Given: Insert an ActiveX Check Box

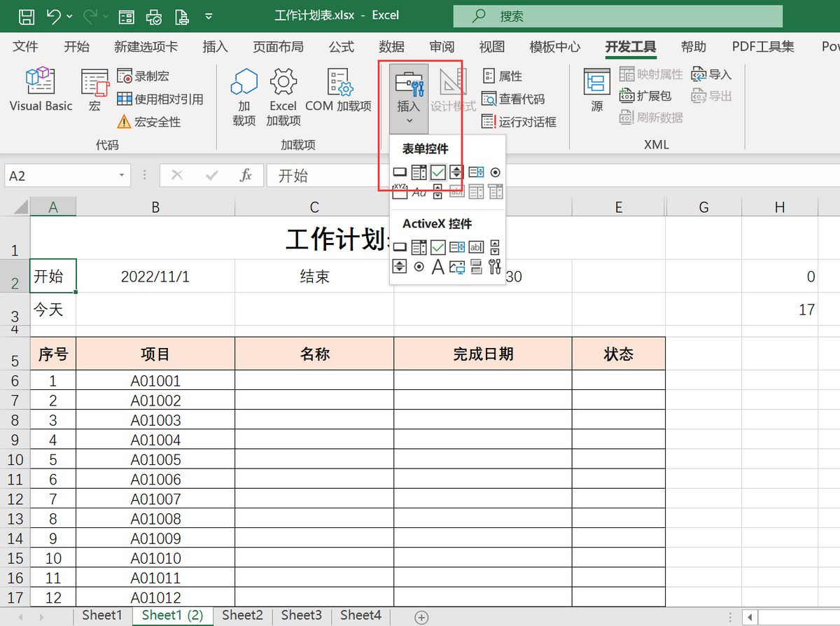Looking at the screenshot, I should coord(438,246).
